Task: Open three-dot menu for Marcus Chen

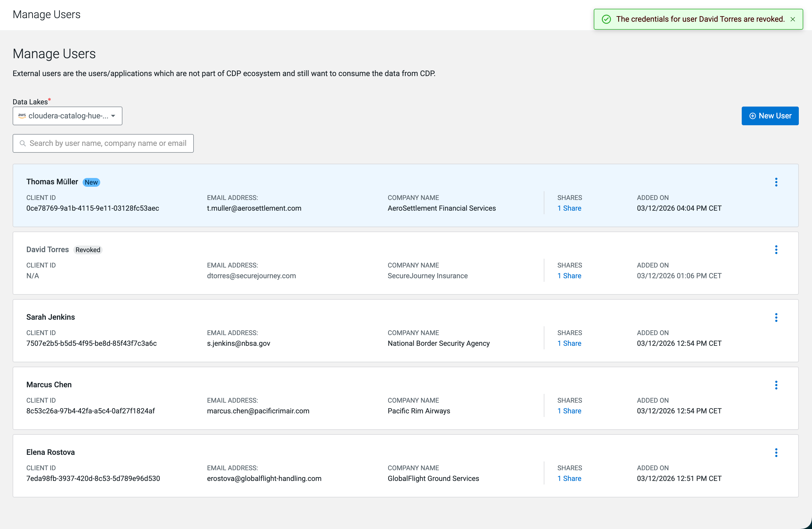Action: point(776,385)
